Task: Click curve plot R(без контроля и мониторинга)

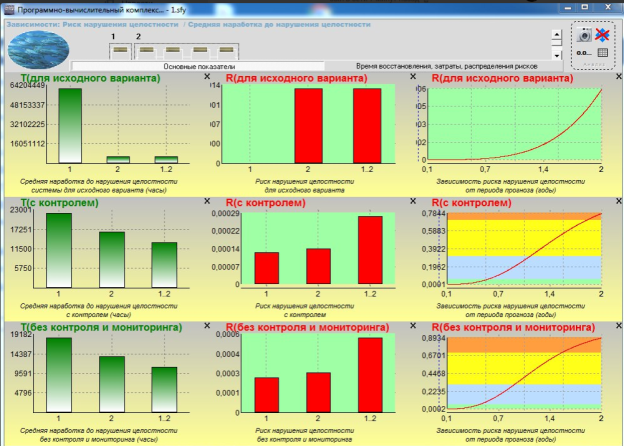Action: (x=525, y=373)
